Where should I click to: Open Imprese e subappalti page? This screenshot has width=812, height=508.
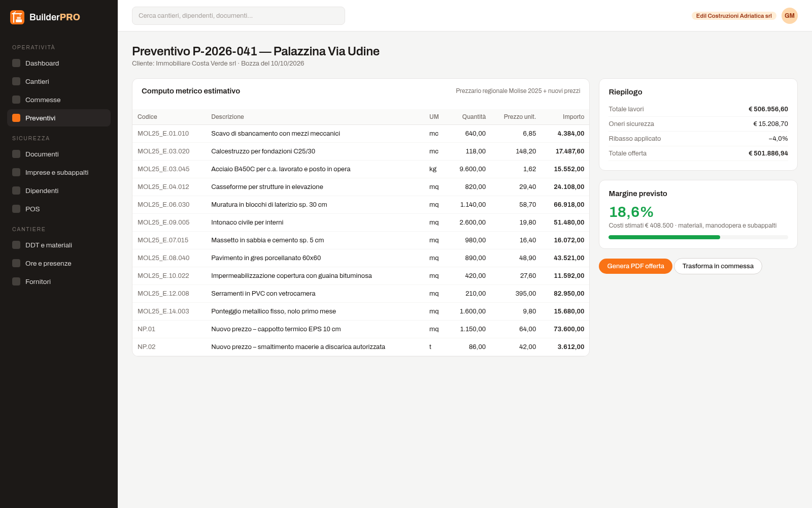59,172
